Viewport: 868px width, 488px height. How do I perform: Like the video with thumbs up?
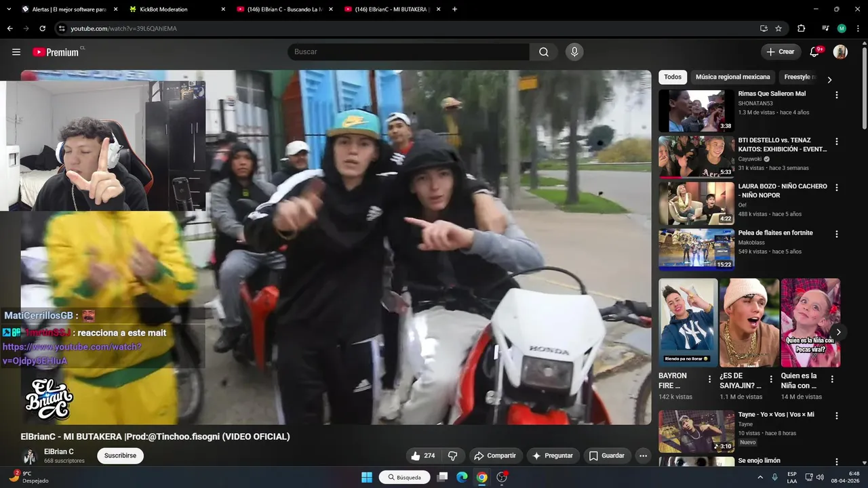[422, 455]
